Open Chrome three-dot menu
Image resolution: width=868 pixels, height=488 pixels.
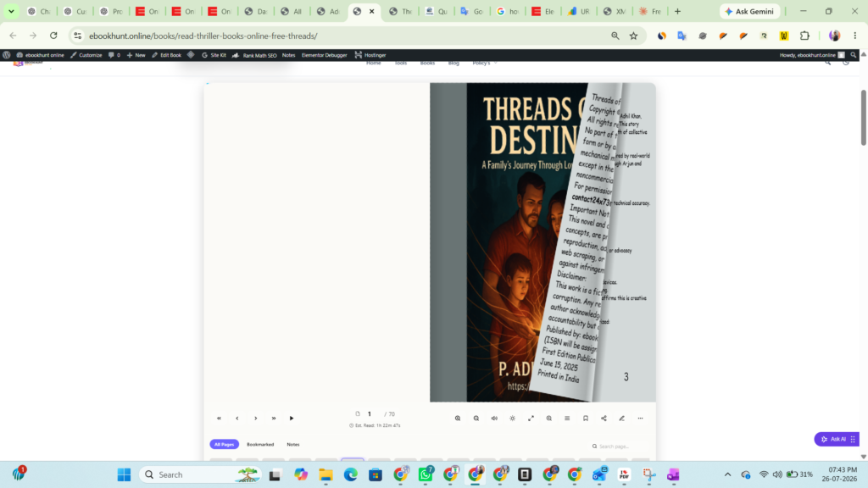855,36
